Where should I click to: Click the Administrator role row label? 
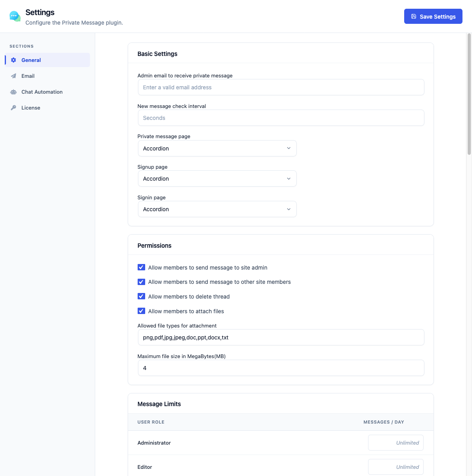coord(154,443)
